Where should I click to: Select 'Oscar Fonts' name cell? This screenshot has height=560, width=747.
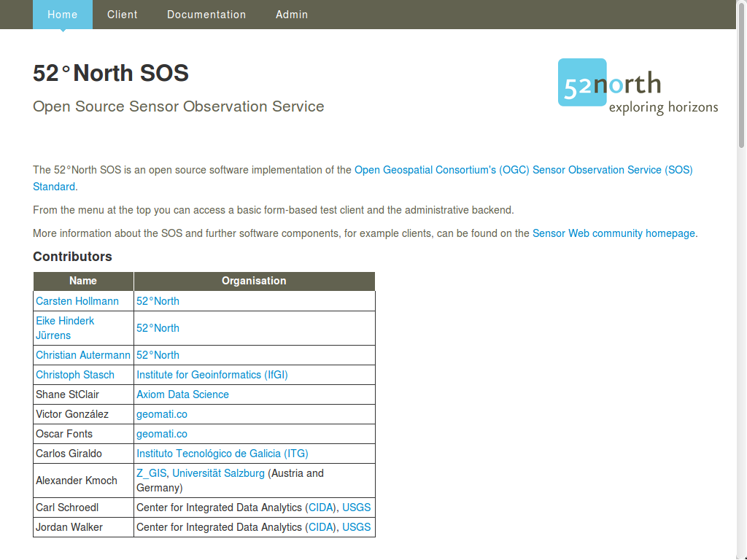point(83,434)
